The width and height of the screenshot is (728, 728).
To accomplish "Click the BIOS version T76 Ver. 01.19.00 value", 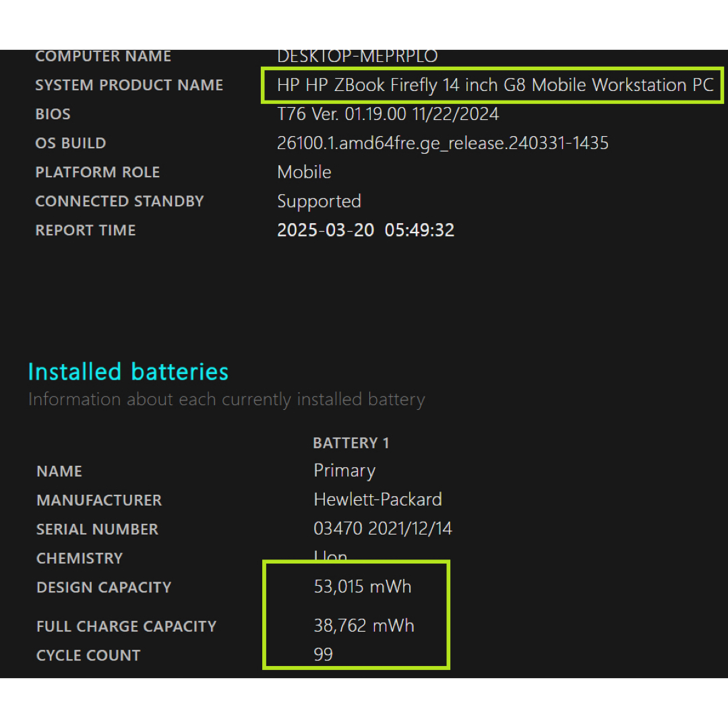I will (x=388, y=114).
